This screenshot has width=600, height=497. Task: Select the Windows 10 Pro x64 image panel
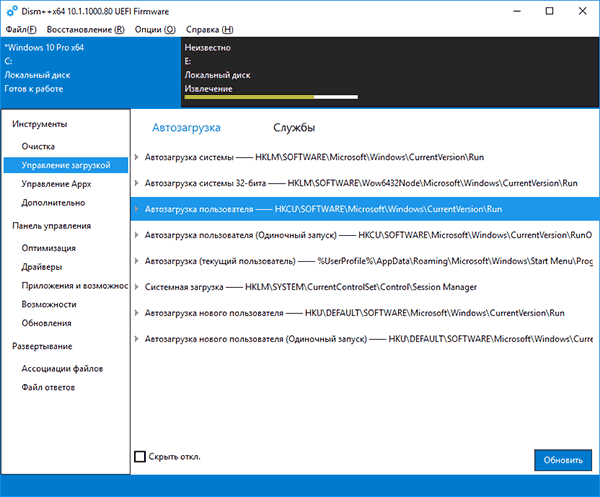[x=91, y=72]
